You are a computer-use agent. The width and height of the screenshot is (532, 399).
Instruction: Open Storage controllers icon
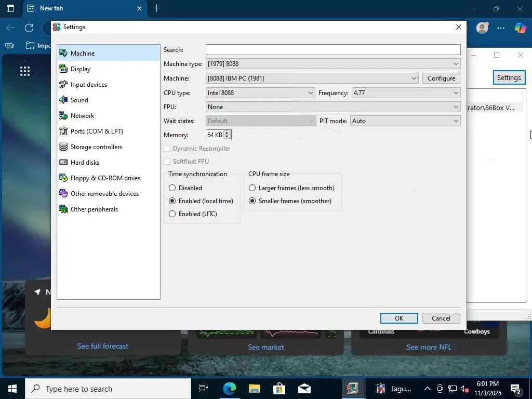pyautogui.click(x=63, y=147)
